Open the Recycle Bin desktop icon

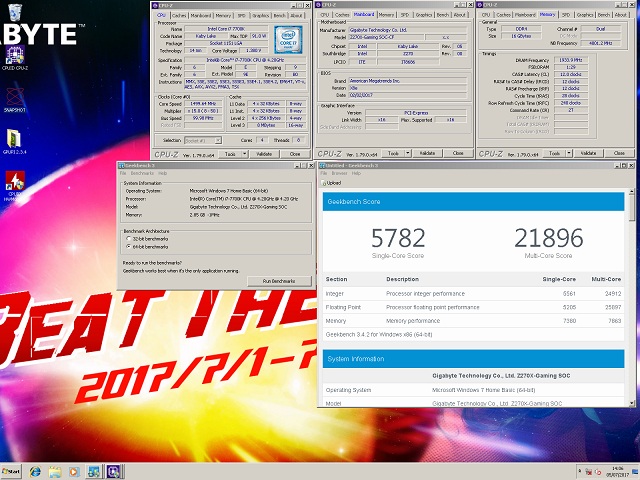(15, 12)
